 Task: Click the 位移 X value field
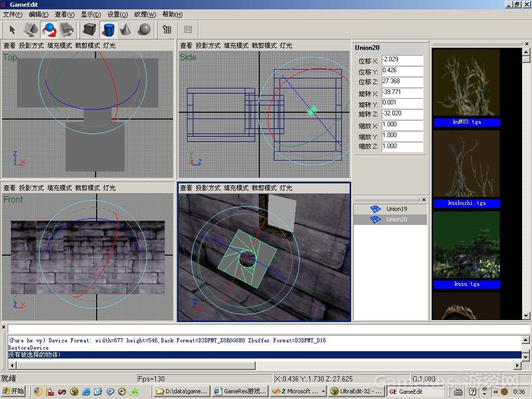point(402,60)
